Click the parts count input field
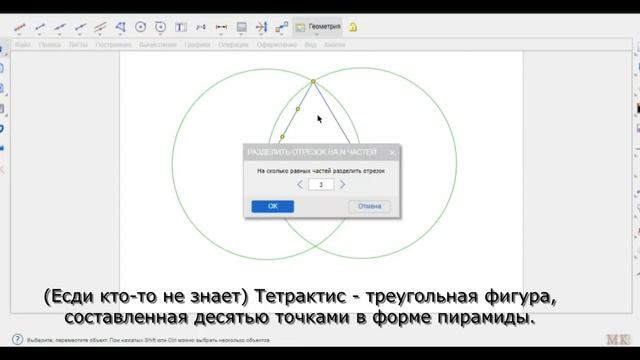The image size is (640, 360). [321, 184]
